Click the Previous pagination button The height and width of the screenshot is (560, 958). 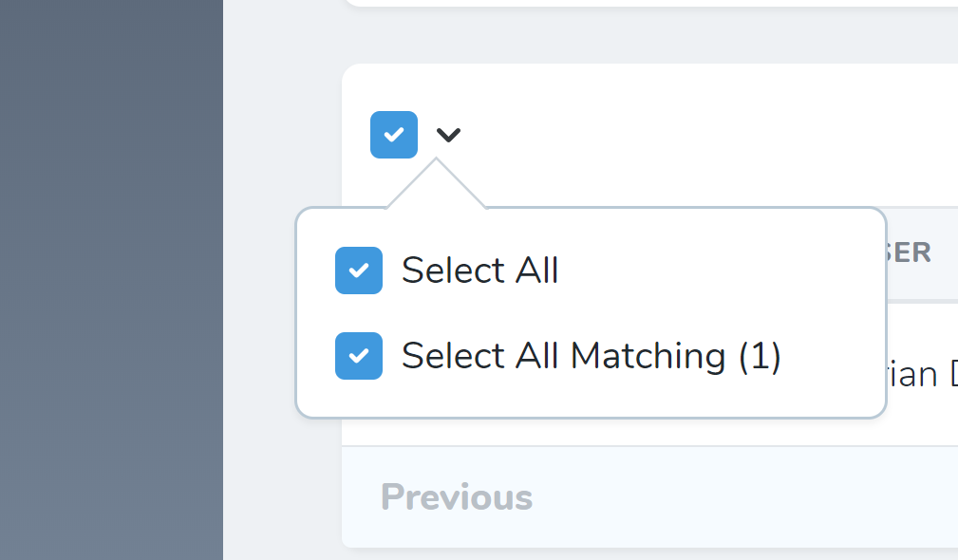[x=456, y=496]
